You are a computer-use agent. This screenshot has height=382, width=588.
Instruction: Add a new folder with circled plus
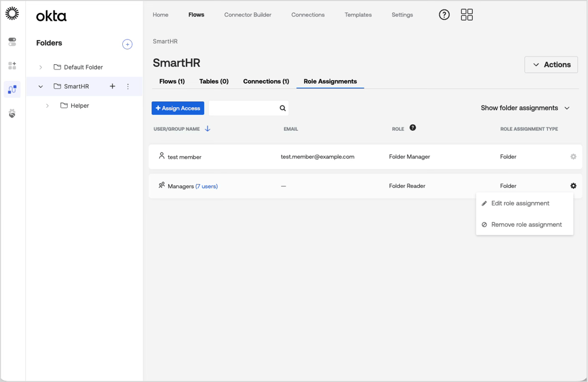click(127, 44)
